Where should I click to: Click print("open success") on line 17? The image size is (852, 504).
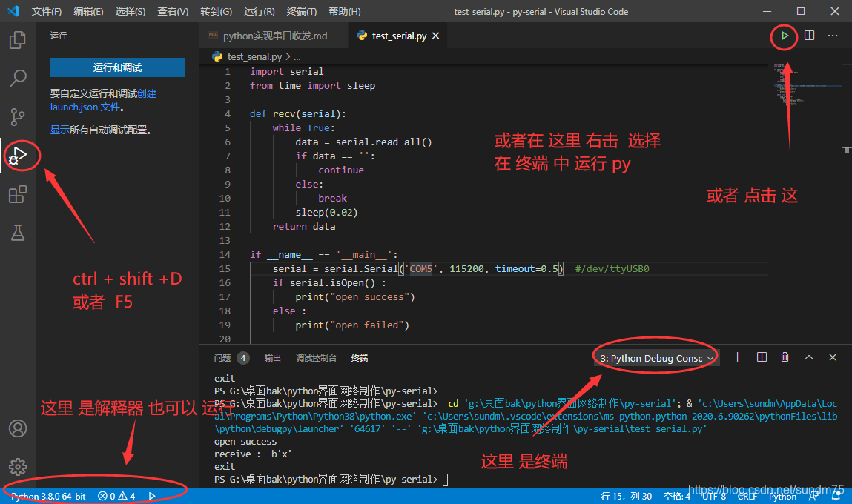click(355, 296)
